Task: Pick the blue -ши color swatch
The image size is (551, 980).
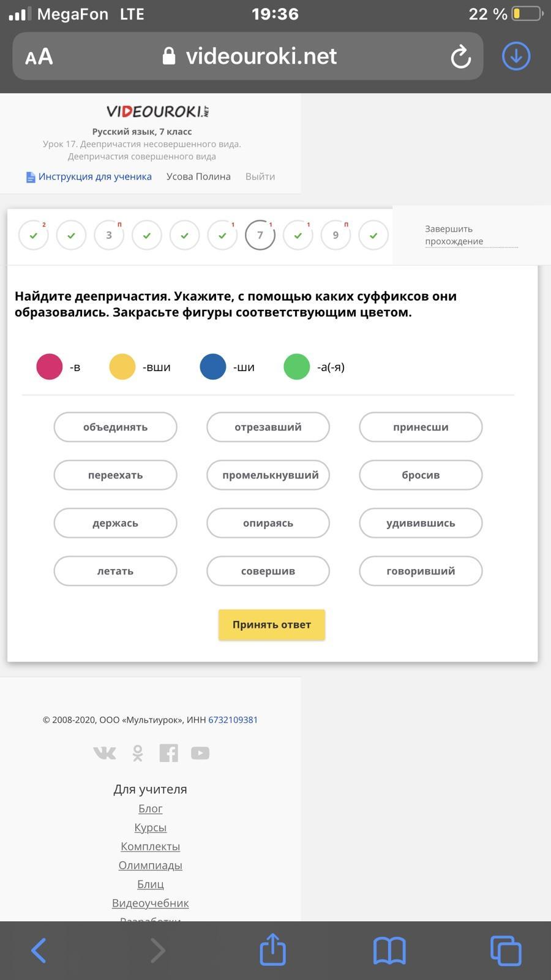Action: point(213,367)
